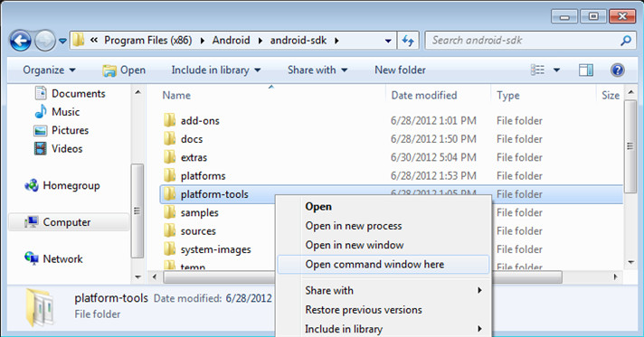Viewport: 644px width, 337px height.
Task: Click the platforms folder icon
Action: (x=169, y=175)
